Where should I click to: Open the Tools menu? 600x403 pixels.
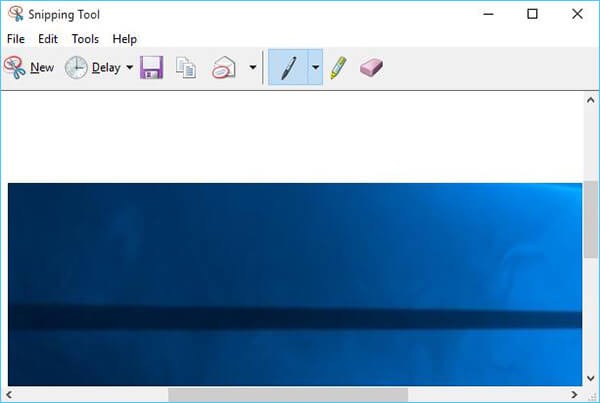[x=85, y=39]
